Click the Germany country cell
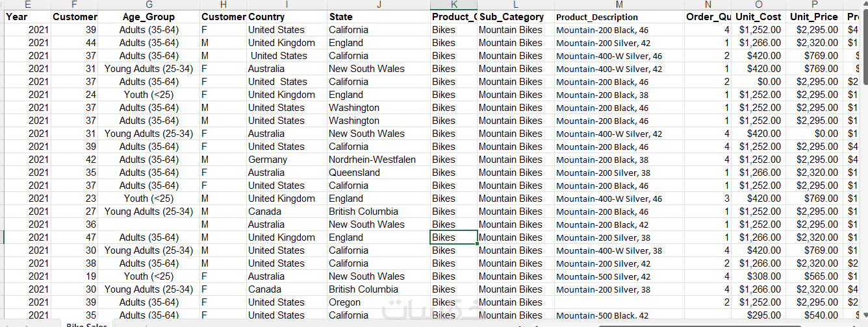The height and width of the screenshot is (327, 868). pos(268,160)
